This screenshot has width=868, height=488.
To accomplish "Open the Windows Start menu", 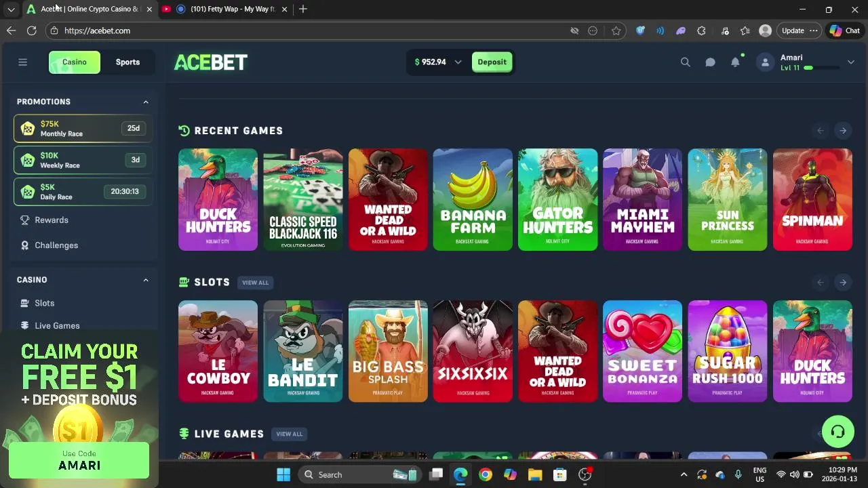I will pyautogui.click(x=283, y=474).
